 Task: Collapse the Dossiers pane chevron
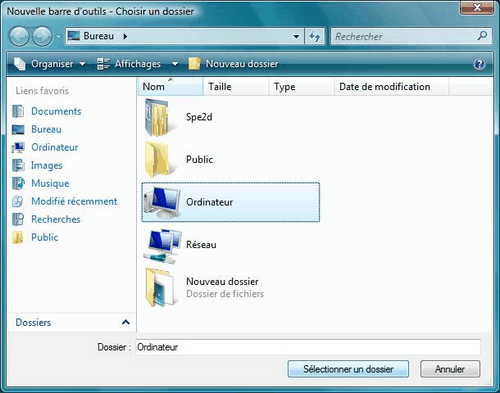pos(126,322)
